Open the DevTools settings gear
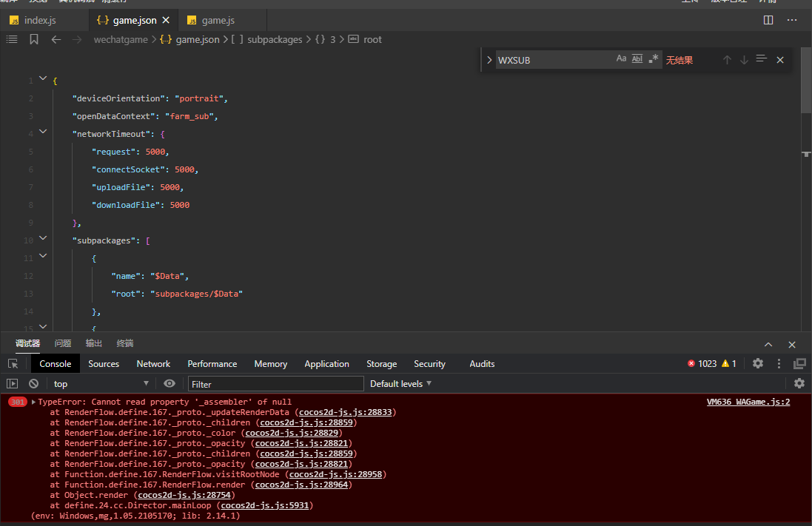The width and height of the screenshot is (812, 526). point(758,363)
